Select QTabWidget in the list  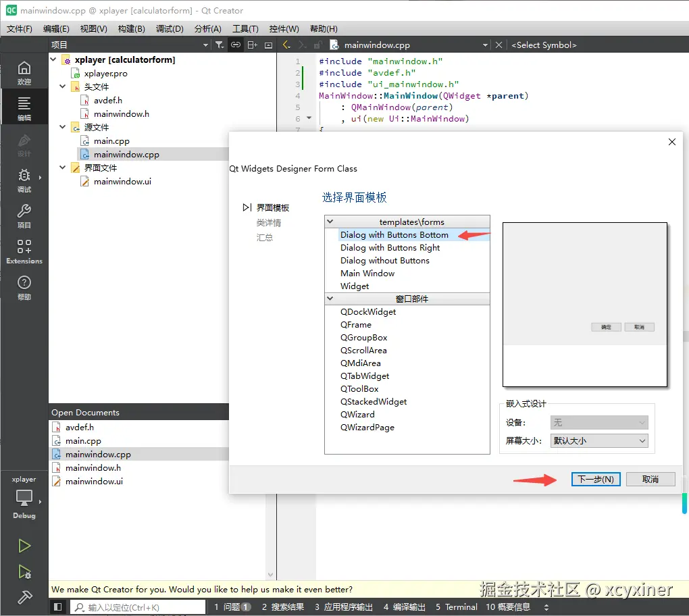(364, 376)
